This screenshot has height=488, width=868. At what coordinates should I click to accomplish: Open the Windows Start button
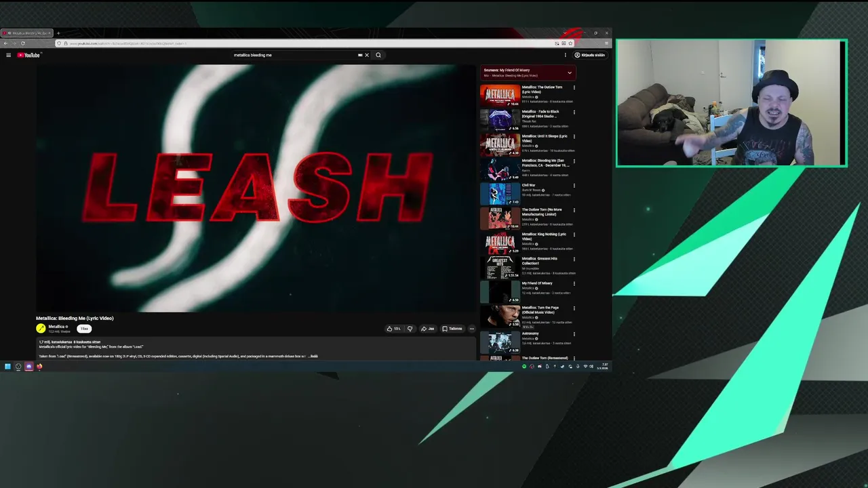pyautogui.click(x=7, y=367)
